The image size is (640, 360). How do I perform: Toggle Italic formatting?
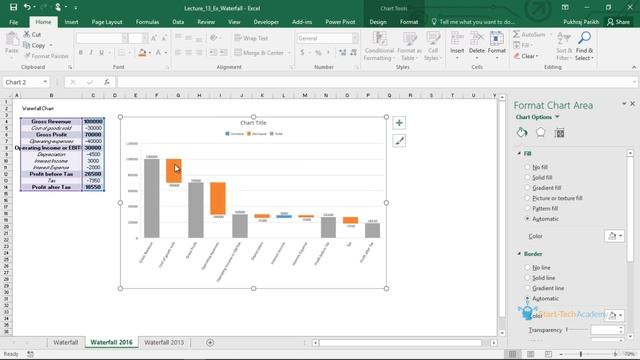pyautogui.click(x=91, y=53)
